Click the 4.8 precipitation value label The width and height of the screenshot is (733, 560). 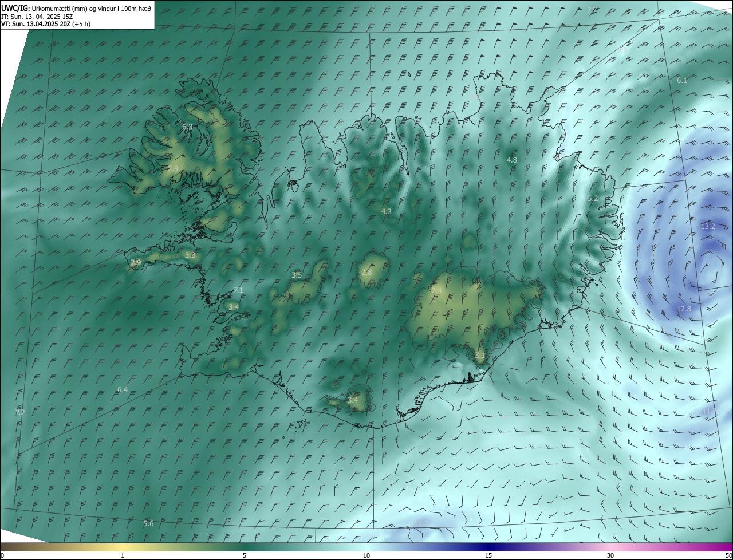click(512, 160)
